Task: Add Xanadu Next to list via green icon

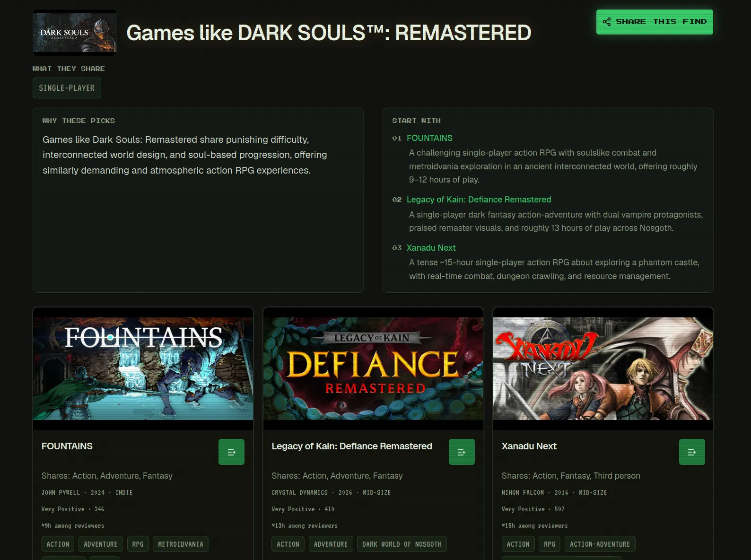Action: click(692, 452)
